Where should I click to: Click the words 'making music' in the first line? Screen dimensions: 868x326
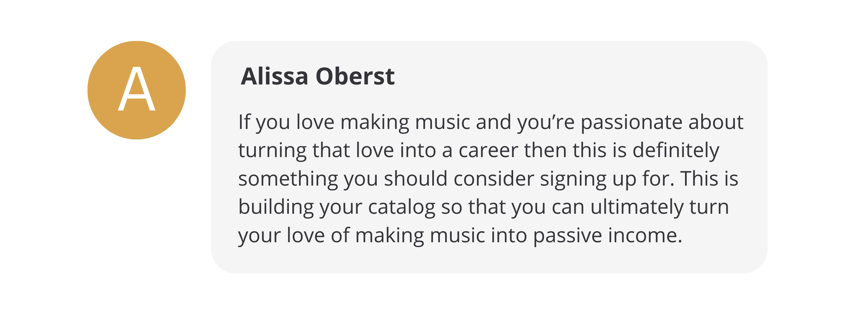pos(405,123)
